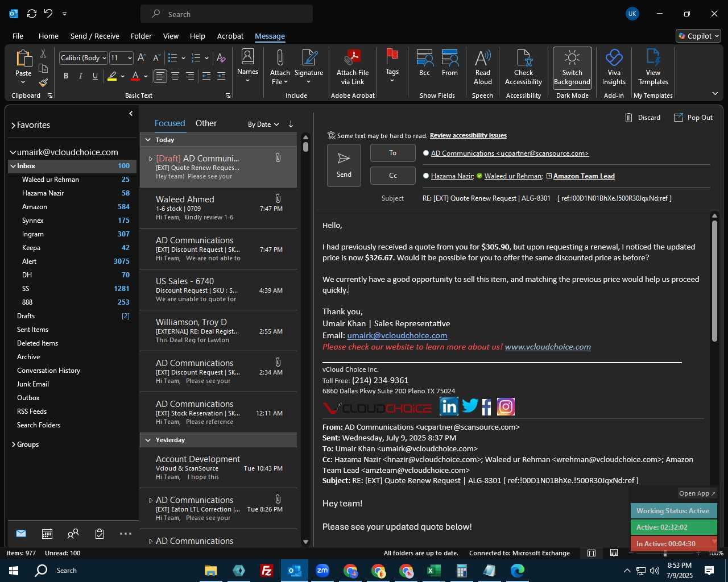This screenshot has height=582, width=728.
Task: Click the Send/Receive All Folders sync icon
Action: [x=32, y=14]
